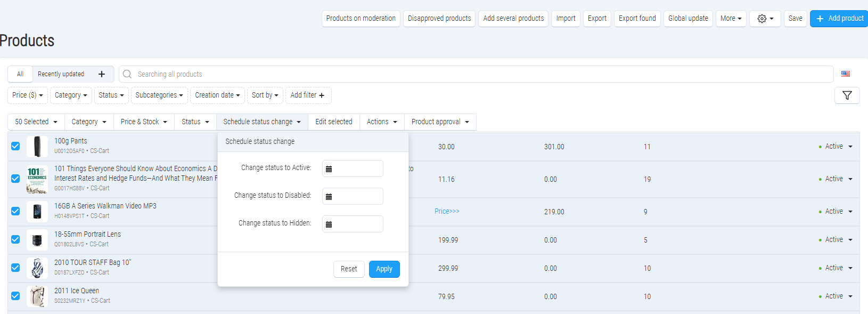Screen dimensions: 868x314
Task: Open calendar for Change status to Active
Action: [x=329, y=169]
